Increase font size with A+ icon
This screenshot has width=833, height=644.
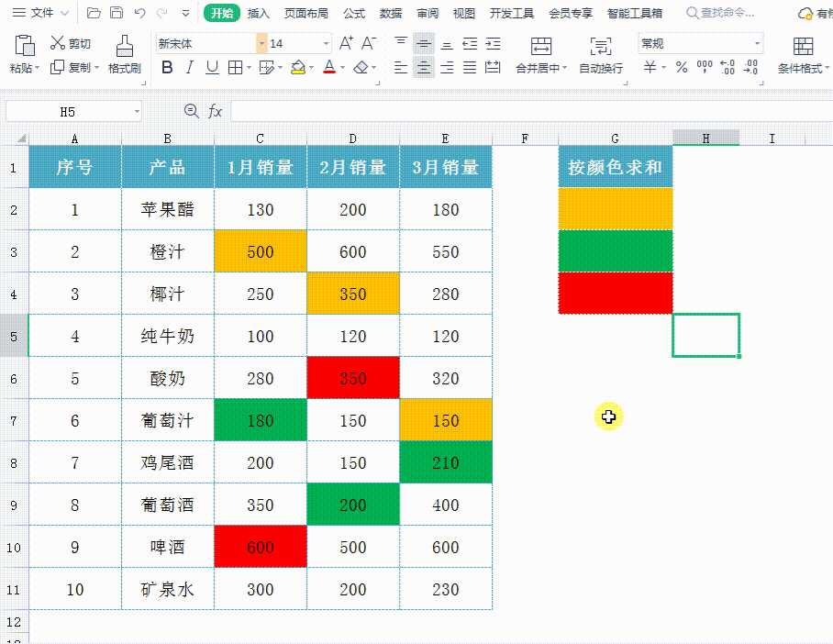pyautogui.click(x=346, y=43)
